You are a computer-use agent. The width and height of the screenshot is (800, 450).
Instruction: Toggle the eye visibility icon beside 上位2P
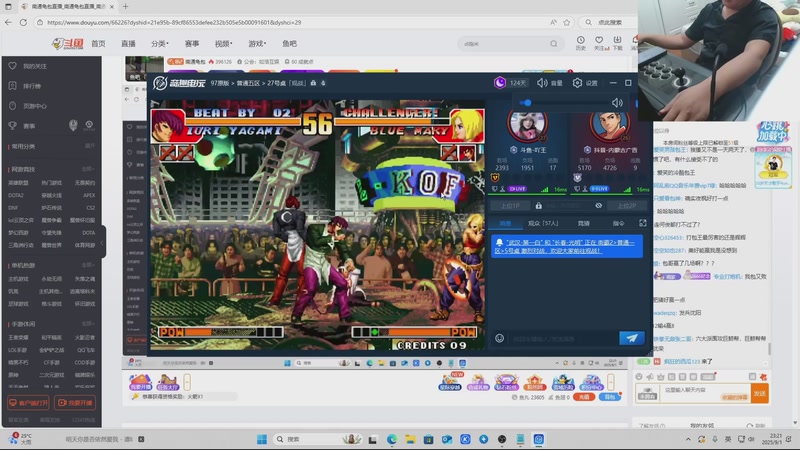(x=598, y=206)
